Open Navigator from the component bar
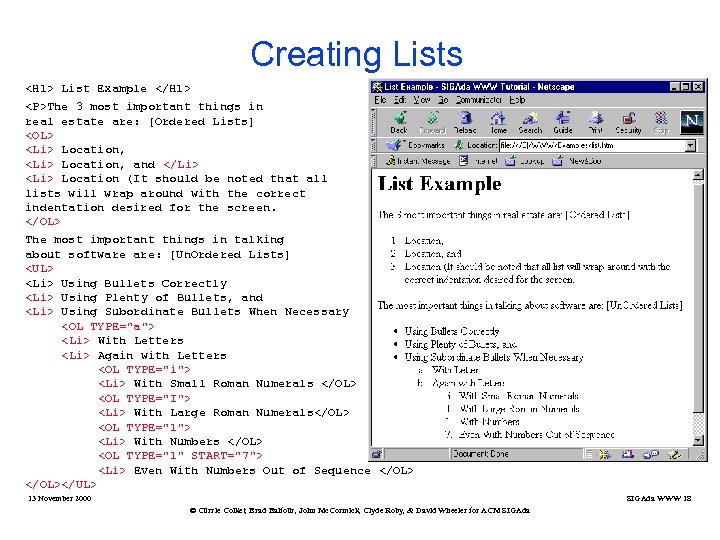This screenshot has height=540, width=720. click(x=604, y=455)
